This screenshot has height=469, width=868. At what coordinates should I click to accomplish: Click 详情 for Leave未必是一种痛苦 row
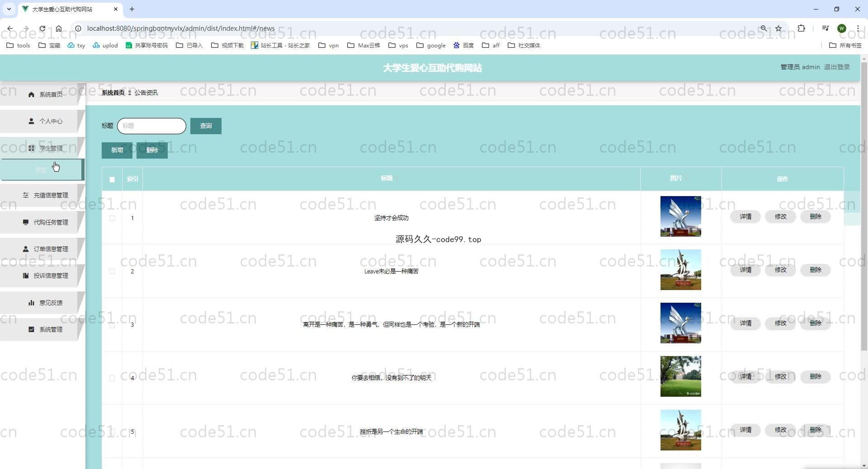[x=745, y=270]
